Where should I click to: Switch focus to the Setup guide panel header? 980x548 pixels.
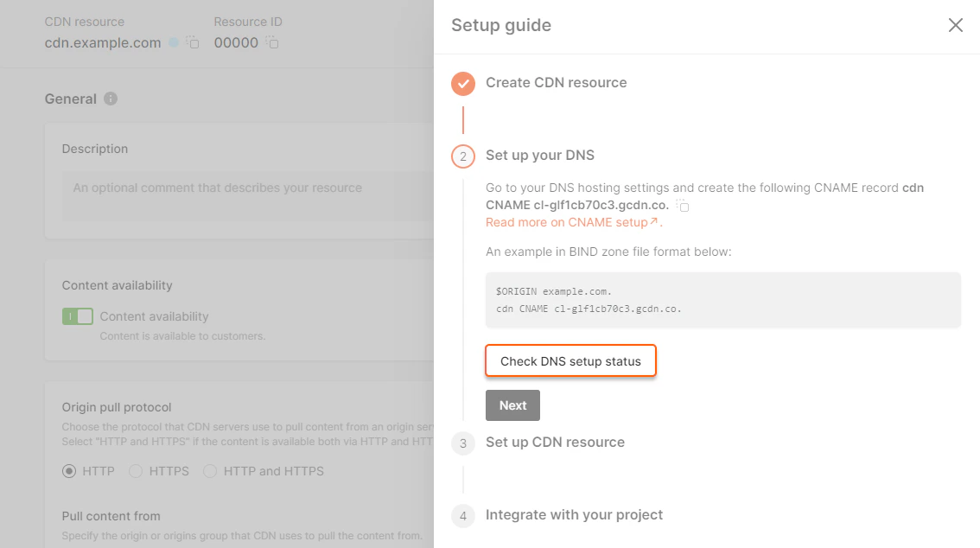(x=501, y=25)
